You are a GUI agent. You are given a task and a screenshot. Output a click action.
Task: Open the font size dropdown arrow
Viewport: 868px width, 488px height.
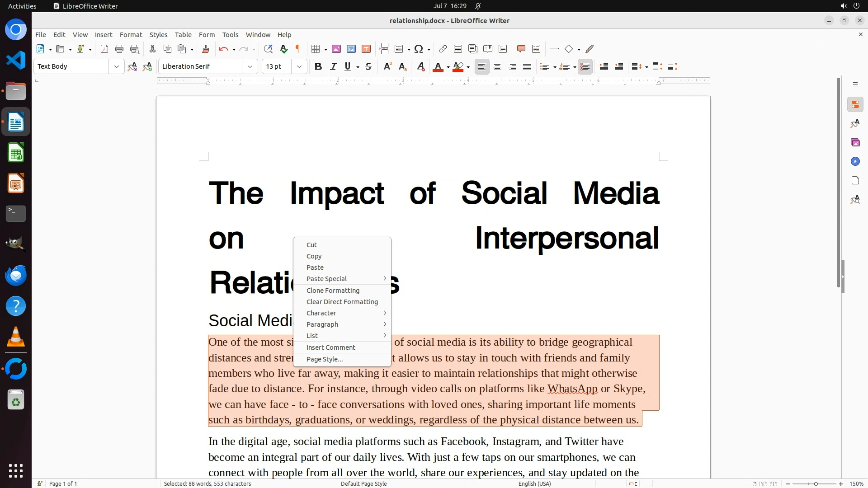pos(299,66)
